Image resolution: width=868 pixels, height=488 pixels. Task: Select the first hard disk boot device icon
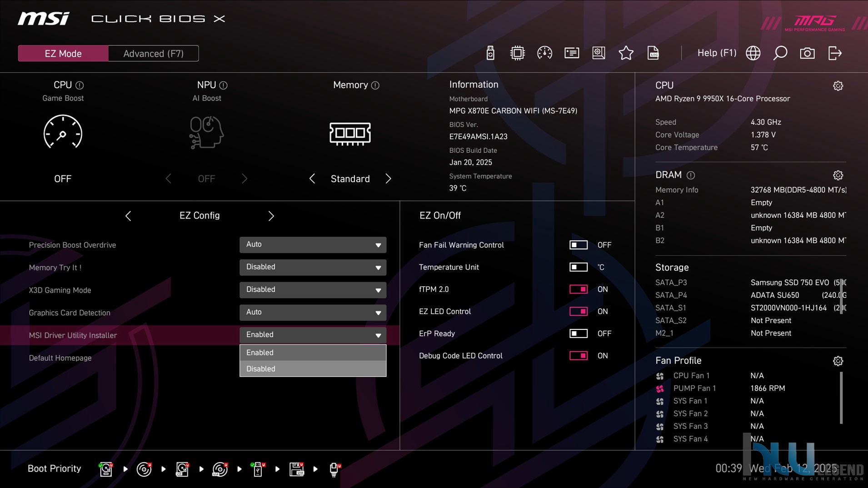pos(106,469)
